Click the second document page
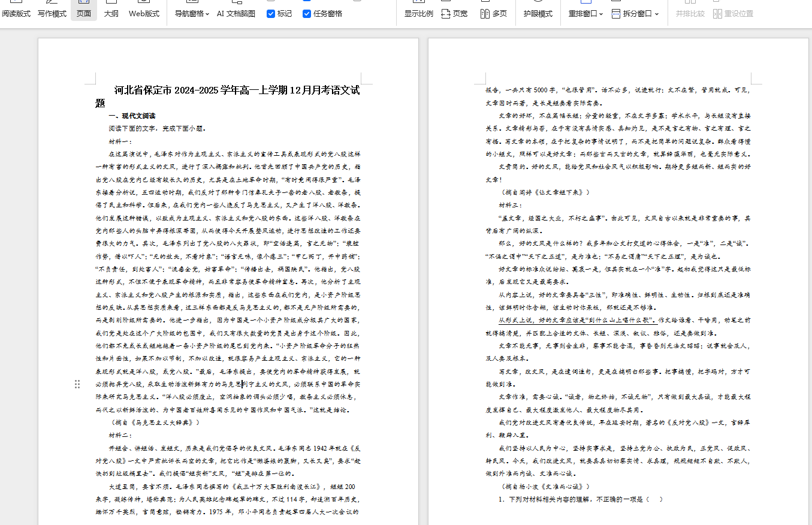Image resolution: width=812 pixels, height=525 pixels. pyautogui.click(x=617, y=282)
